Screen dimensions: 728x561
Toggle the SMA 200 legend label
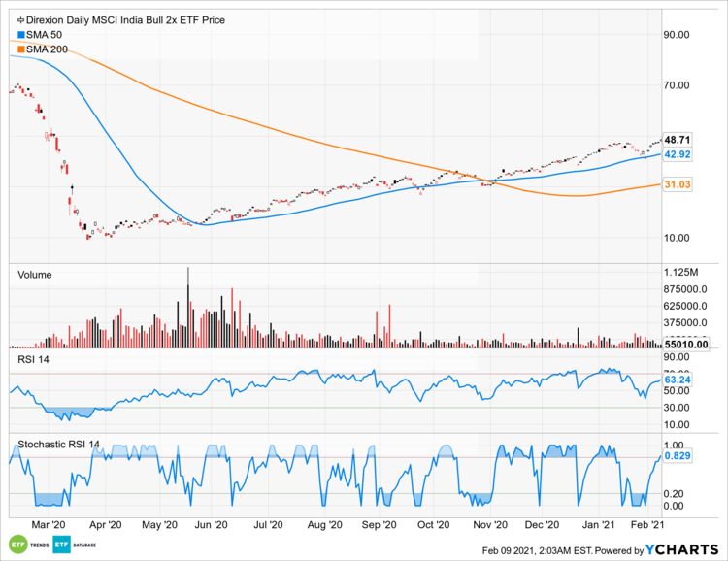(x=48, y=49)
